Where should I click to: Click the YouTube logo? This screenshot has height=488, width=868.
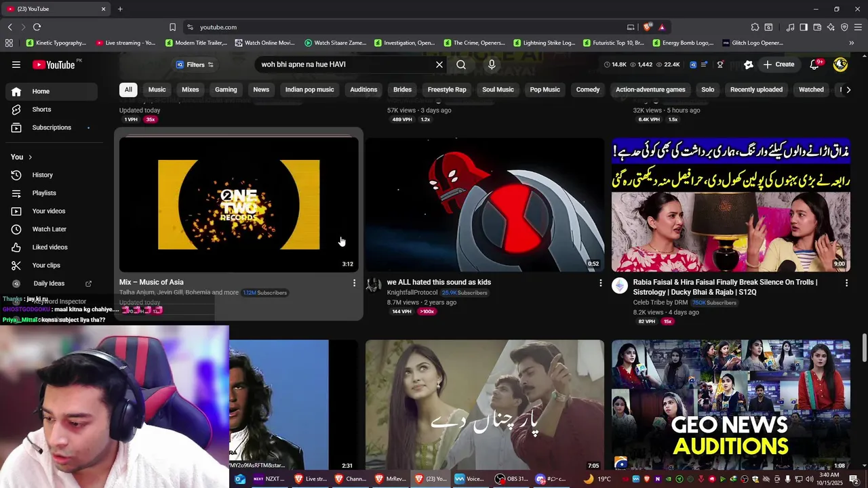click(x=56, y=64)
